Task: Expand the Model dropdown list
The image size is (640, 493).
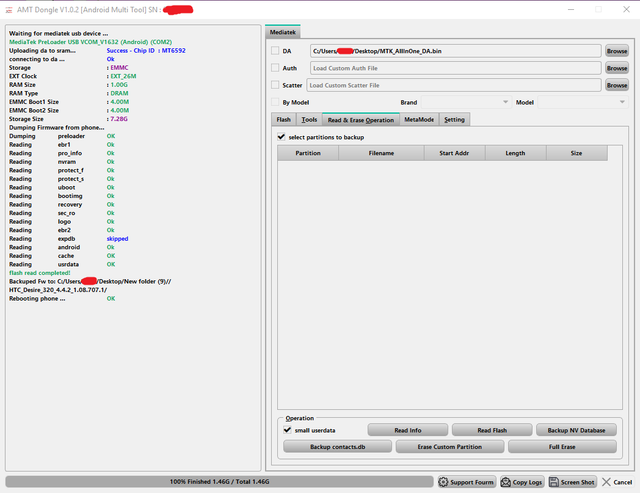Action: coord(622,102)
